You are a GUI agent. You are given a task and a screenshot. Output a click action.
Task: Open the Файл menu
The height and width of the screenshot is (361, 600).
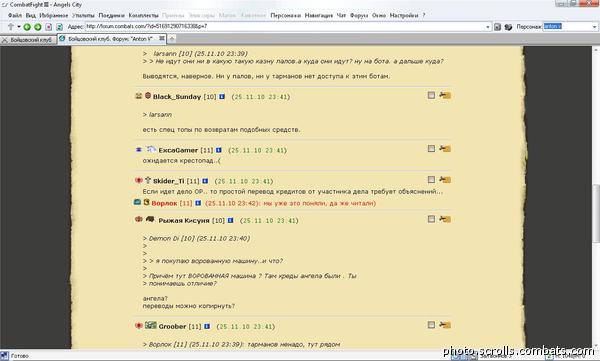pos(15,16)
